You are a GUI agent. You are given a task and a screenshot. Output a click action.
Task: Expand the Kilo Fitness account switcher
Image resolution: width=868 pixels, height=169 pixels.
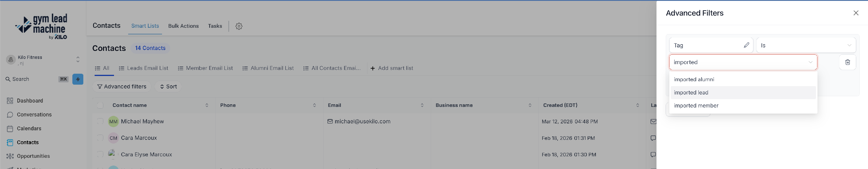(78, 60)
